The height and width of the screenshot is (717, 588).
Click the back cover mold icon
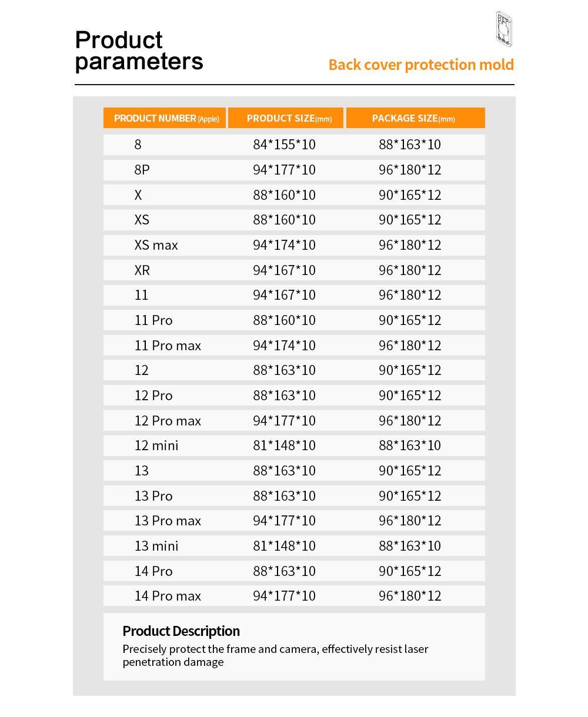pos(504,29)
